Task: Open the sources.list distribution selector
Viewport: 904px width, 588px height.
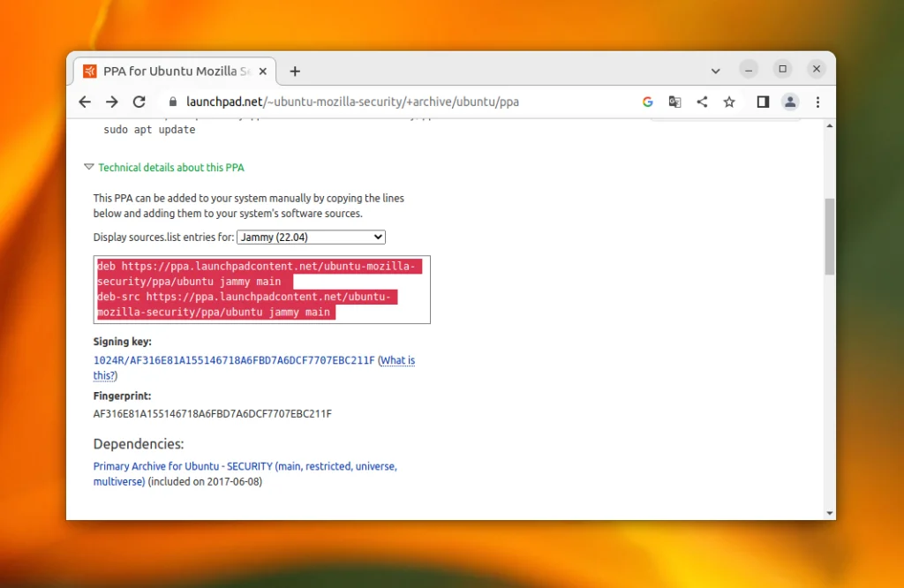Action: coord(310,237)
